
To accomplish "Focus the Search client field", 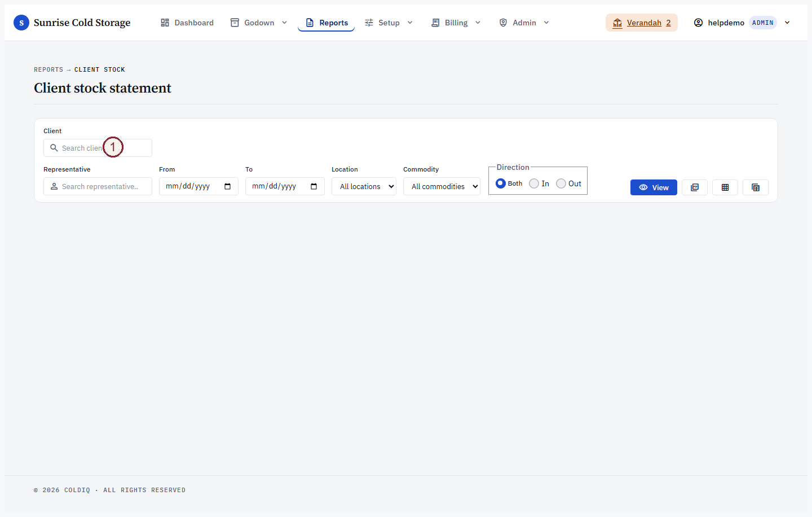I will (98, 148).
